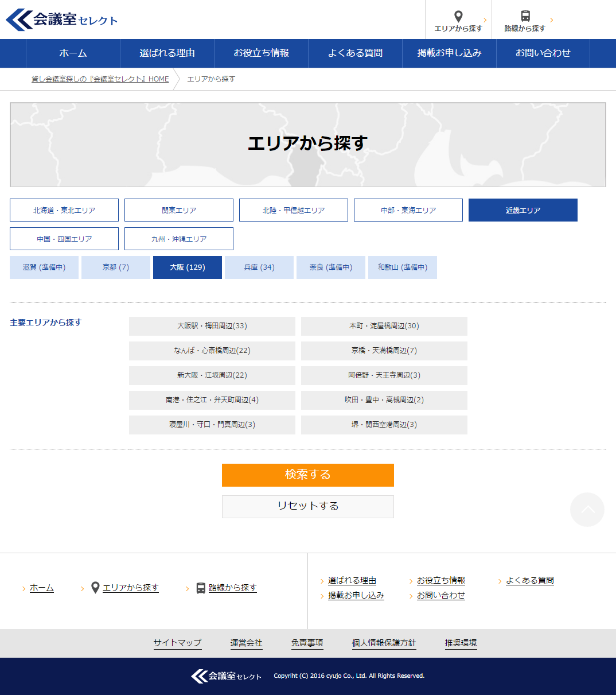Toggle 南港・住之江・弁天町周辺(4) area
Screen dimensions: 616x695
(212, 400)
